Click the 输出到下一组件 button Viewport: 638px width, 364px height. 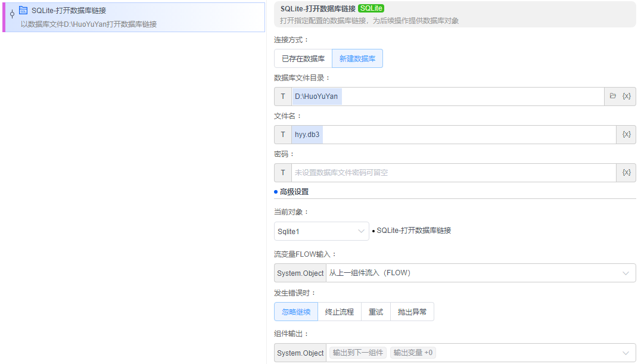[357, 353]
